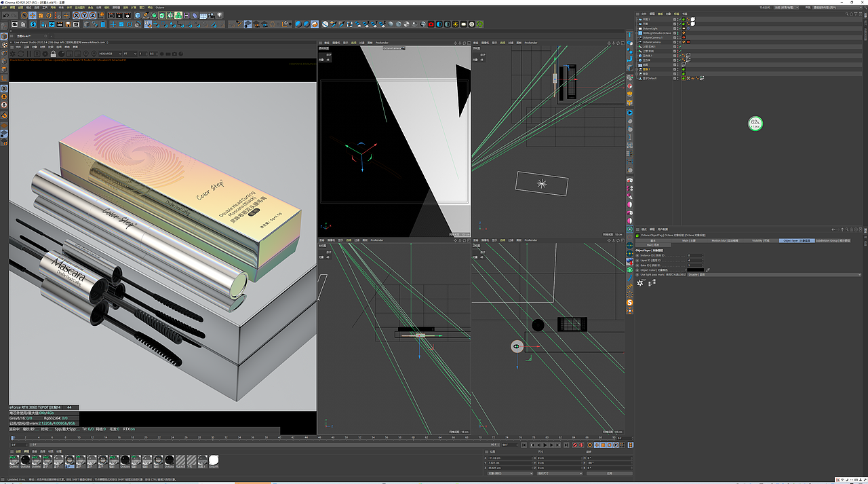
Task: Click the Bake ID input field
Action: [x=694, y=265]
